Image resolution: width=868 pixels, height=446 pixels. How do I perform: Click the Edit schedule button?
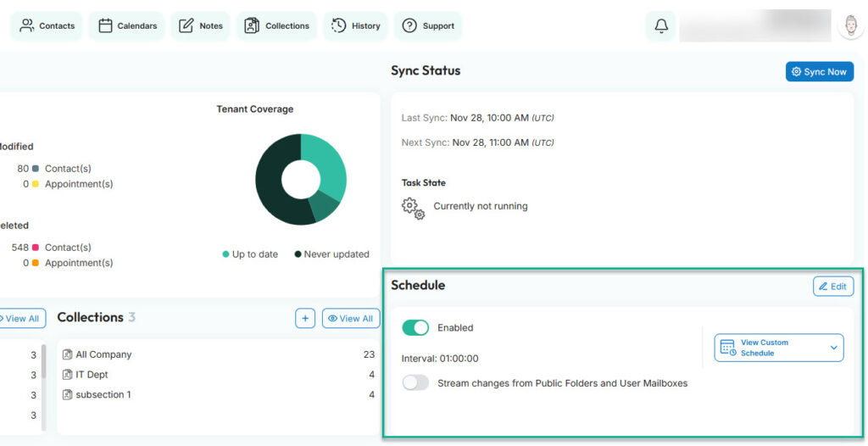pos(833,287)
